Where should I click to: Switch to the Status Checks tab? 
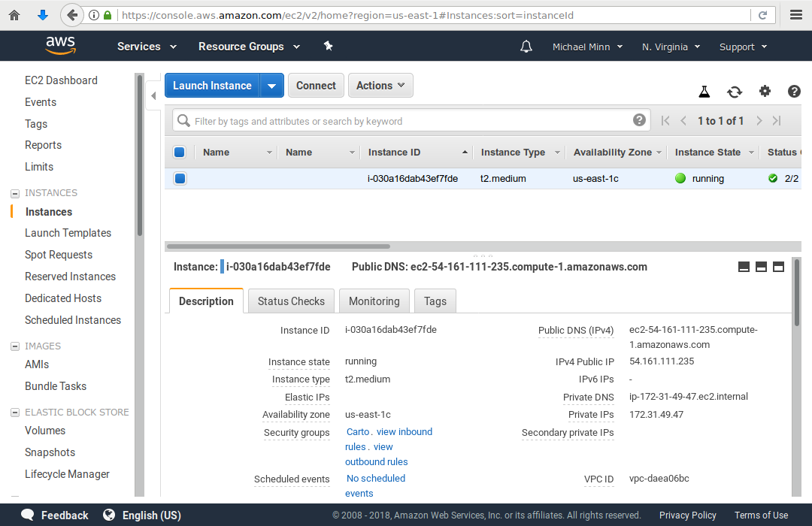pos(291,301)
